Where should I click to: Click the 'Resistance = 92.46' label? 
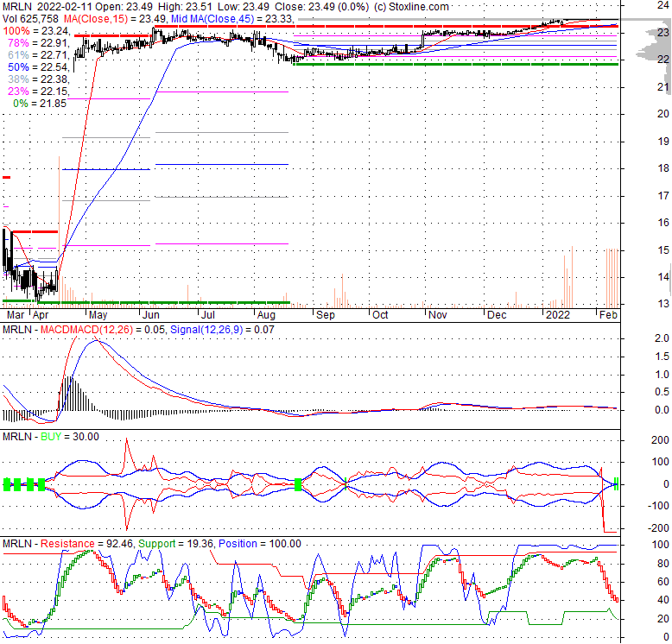pyautogui.click(x=86, y=543)
